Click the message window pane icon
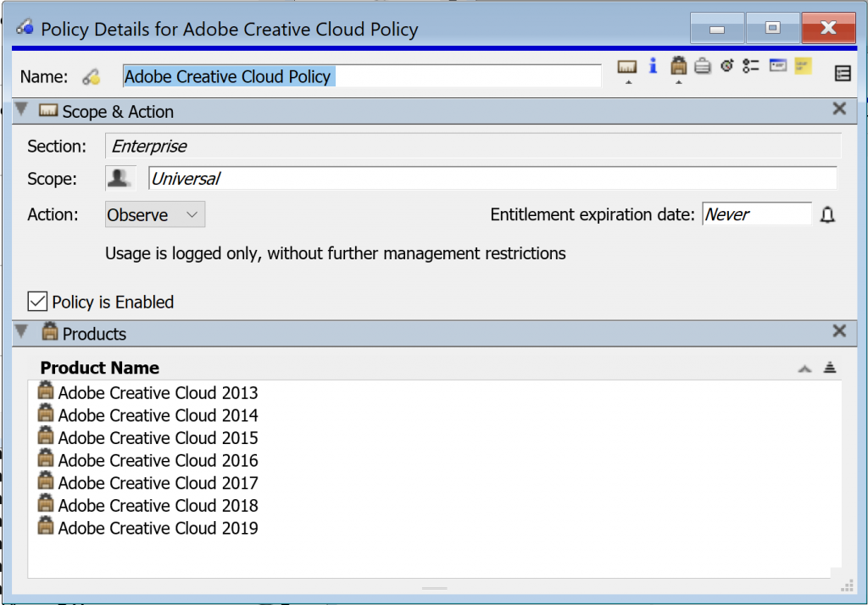The height and width of the screenshot is (605, 868). coord(778,65)
